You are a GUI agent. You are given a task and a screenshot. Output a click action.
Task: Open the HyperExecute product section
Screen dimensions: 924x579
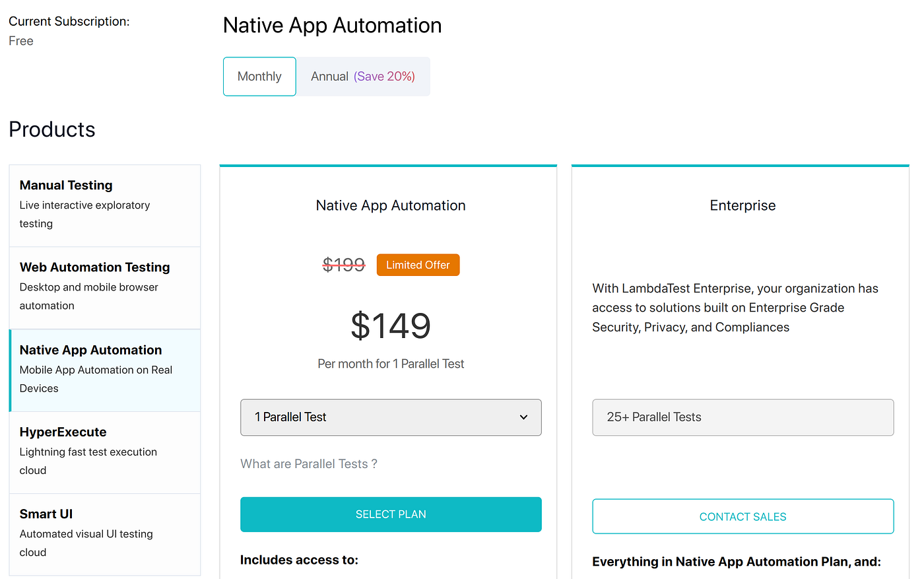pos(105,452)
